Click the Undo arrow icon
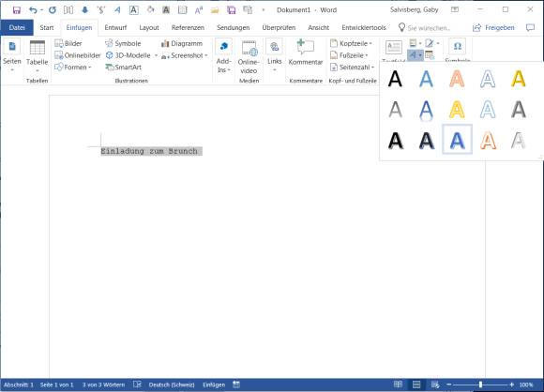This screenshot has width=544, height=392. [33, 10]
